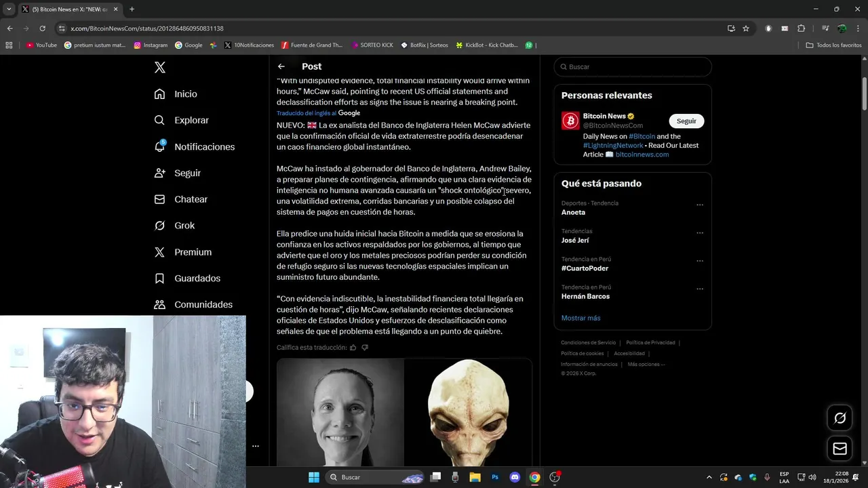Open the tab search dropdown arrow
Viewport: 868px width, 488px height.
point(9,9)
